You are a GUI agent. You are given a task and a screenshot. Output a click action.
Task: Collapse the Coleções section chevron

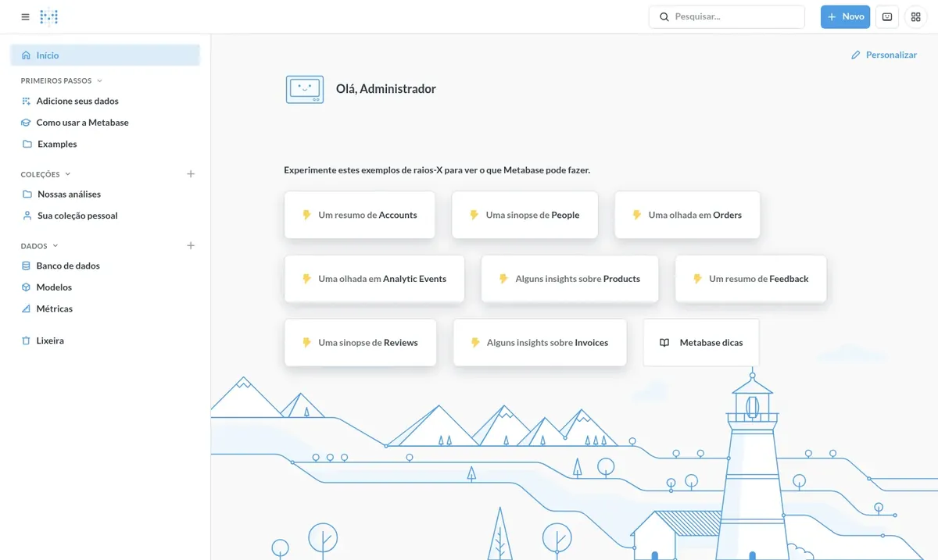point(67,174)
